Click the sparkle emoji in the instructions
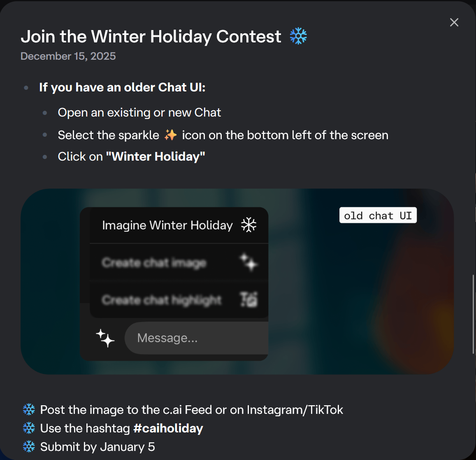Viewport: 476px width, 460px height. (x=170, y=135)
